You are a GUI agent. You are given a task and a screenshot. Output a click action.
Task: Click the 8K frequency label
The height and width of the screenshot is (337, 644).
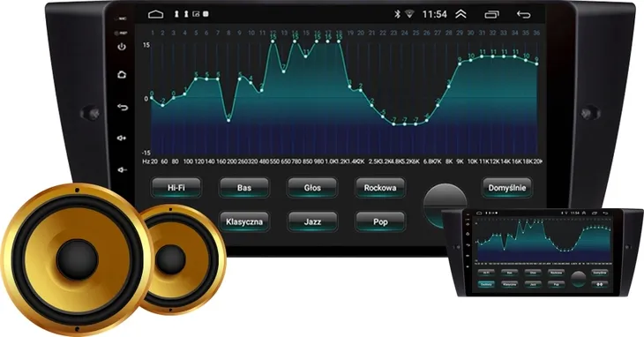tap(449, 161)
